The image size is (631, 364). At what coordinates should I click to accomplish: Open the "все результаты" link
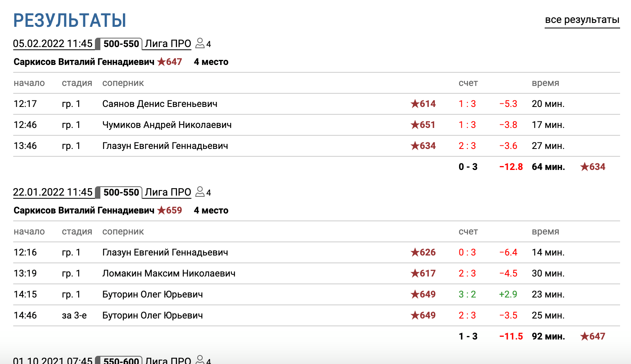582,20
